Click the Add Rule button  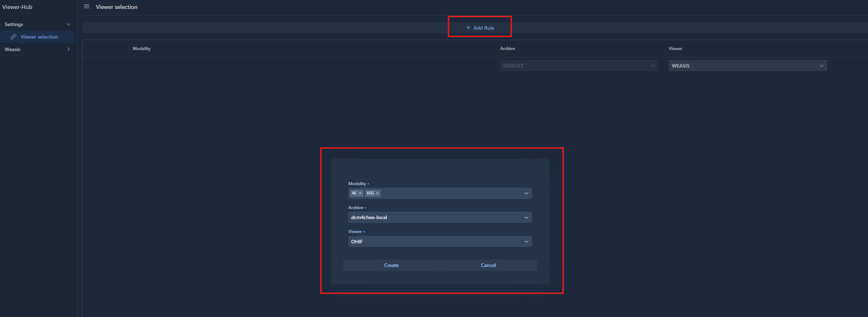tap(480, 28)
